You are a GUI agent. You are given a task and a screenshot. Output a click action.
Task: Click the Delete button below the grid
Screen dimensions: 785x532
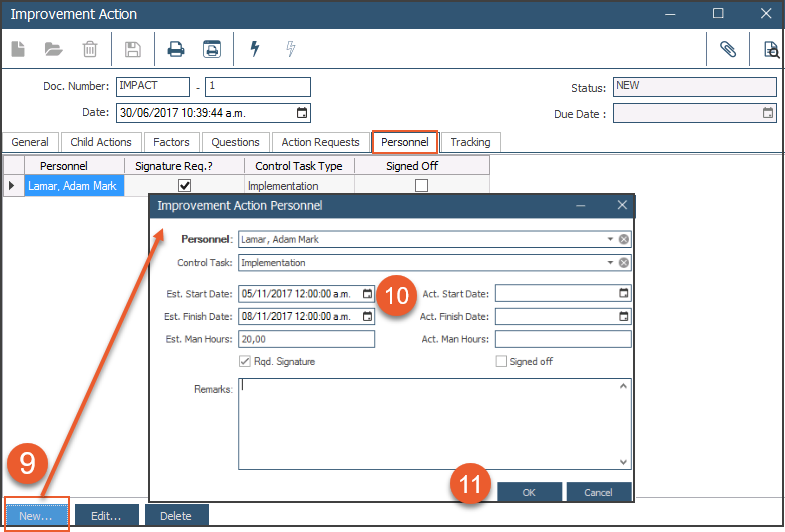pos(176,516)
